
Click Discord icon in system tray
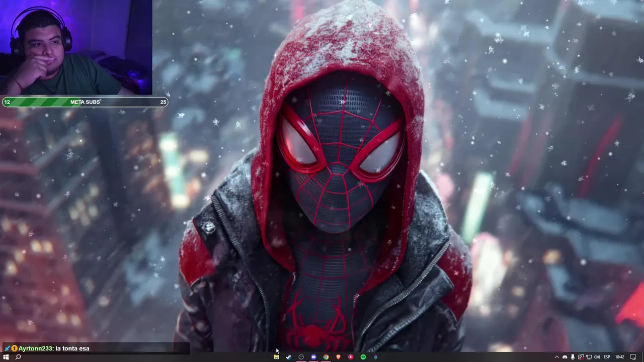click(x=565, y=357)
